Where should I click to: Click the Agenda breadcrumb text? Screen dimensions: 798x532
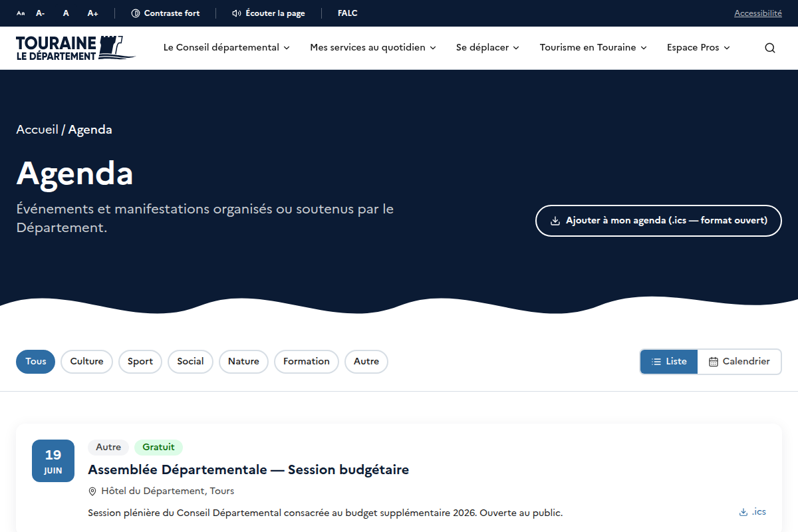point(90,130)
